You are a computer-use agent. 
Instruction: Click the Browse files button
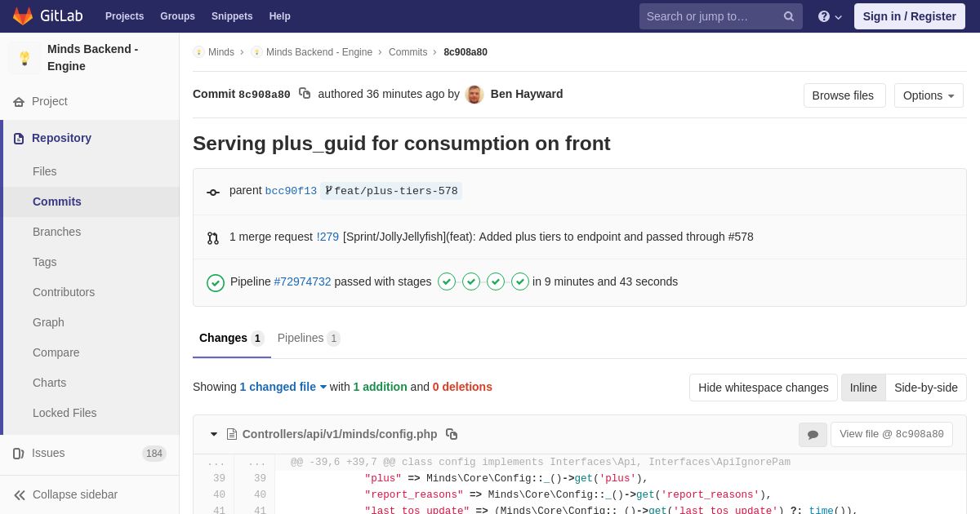point(844,95)
